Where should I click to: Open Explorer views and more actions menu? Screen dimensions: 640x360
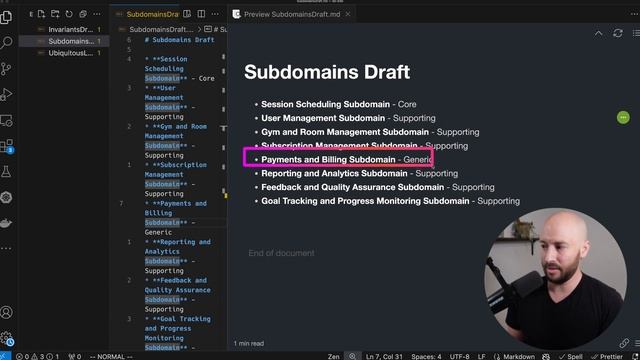click(x=97, y=14)
